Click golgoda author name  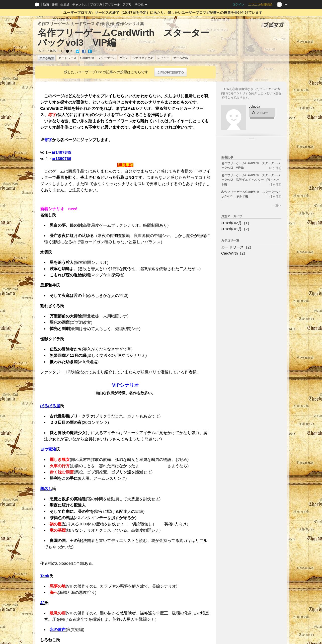pos(254,107)
